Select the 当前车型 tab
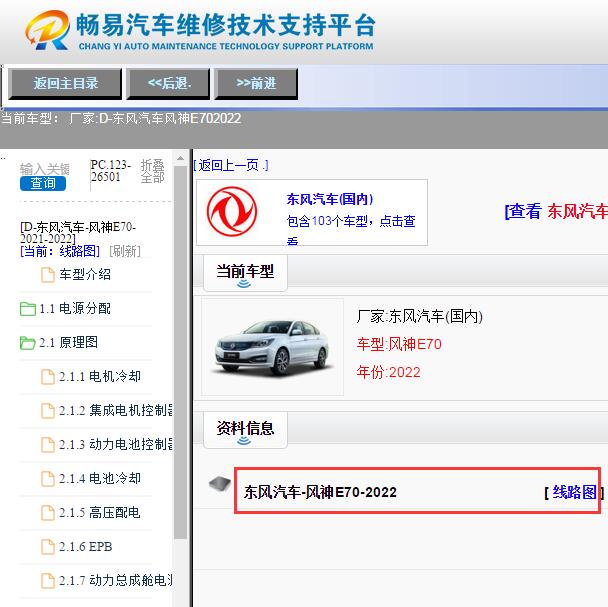The image size is (608, 607). tap(245, 273)
